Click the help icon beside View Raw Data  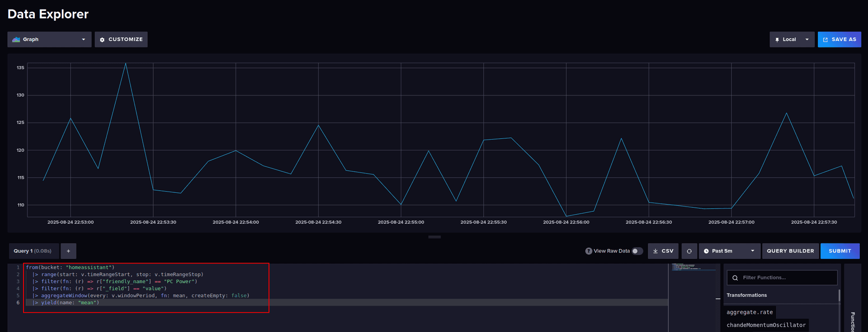coord(589,251)
